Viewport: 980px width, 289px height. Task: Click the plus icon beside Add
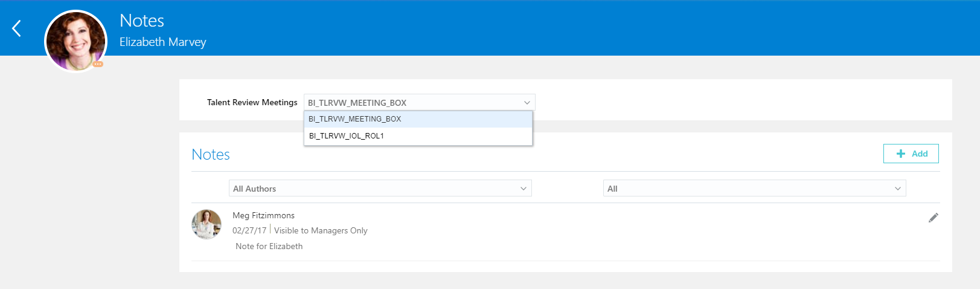click(x=901, y=154)
